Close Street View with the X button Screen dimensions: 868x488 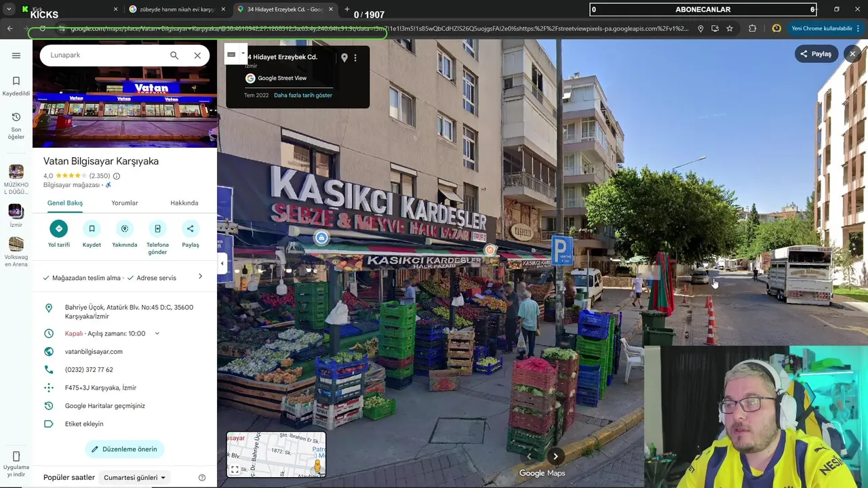(x=852, y=54)
